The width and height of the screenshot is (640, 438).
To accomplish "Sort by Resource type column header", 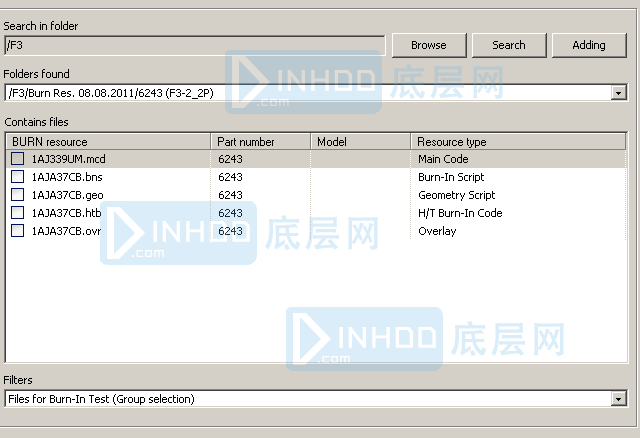I will [x=518, y=142].
